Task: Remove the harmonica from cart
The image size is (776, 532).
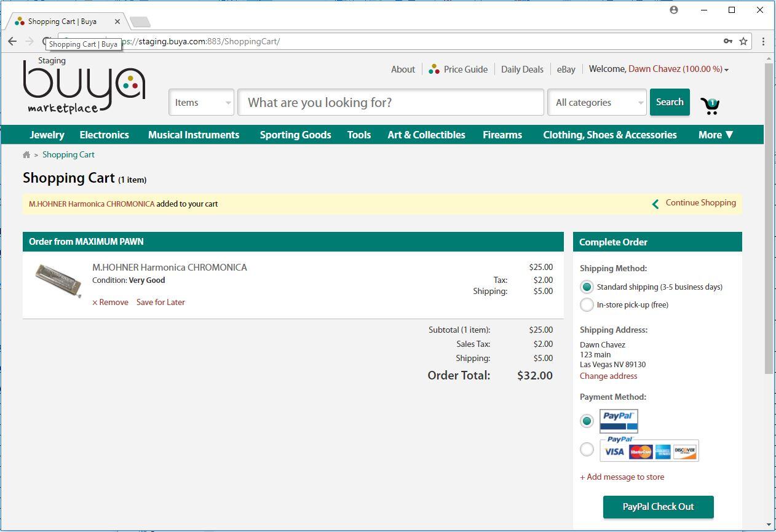Action: 111,303
